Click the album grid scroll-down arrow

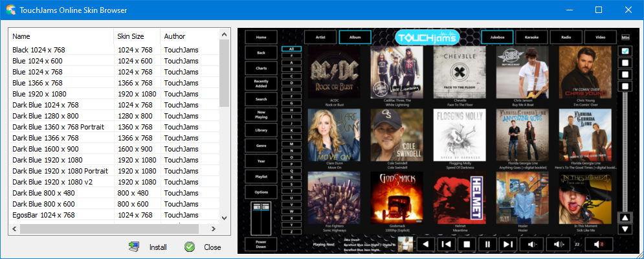click(625, 229)
